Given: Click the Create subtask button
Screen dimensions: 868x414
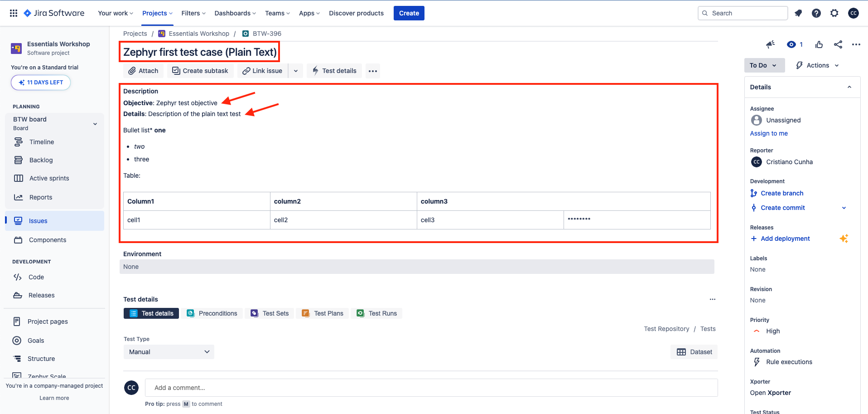Looking at the screenshot, I should 200,71.
